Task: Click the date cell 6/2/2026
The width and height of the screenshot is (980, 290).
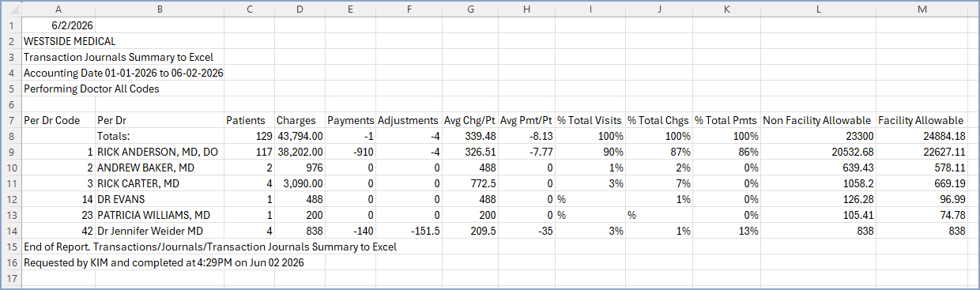Action: point(58,25)
